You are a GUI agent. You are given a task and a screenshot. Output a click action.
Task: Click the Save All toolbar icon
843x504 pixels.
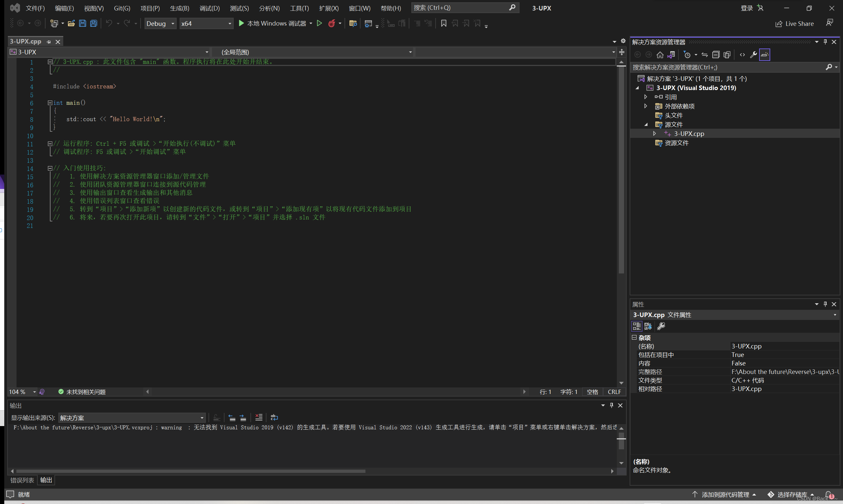93,24
